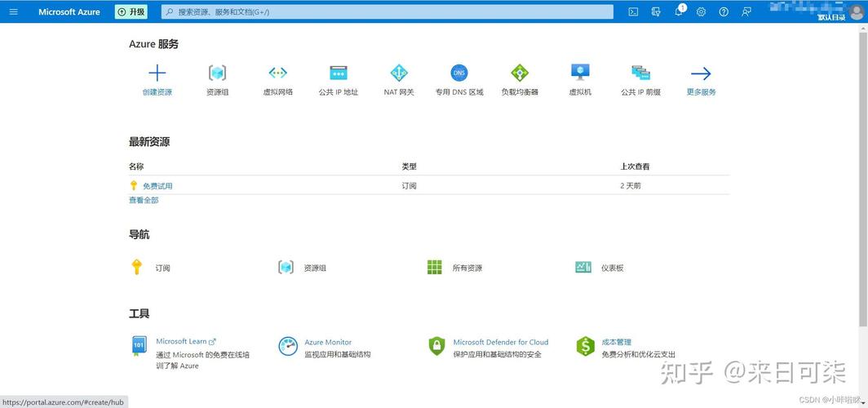This screenshot has height=408, width=868.
Task: Click the 更多服务 arrow icon
Action: tap(701, 73)
